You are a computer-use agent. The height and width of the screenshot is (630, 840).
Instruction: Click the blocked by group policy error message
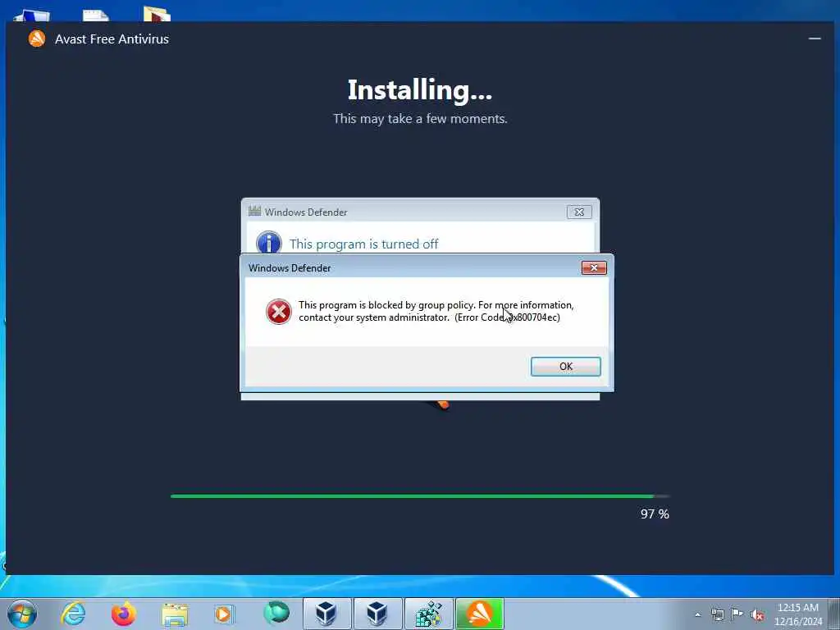(x=436, y=311)
